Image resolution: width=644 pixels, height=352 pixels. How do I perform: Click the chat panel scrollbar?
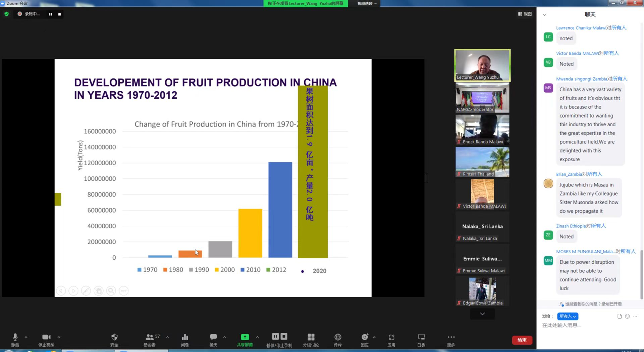pyautogui.click(x=642, y=274)
